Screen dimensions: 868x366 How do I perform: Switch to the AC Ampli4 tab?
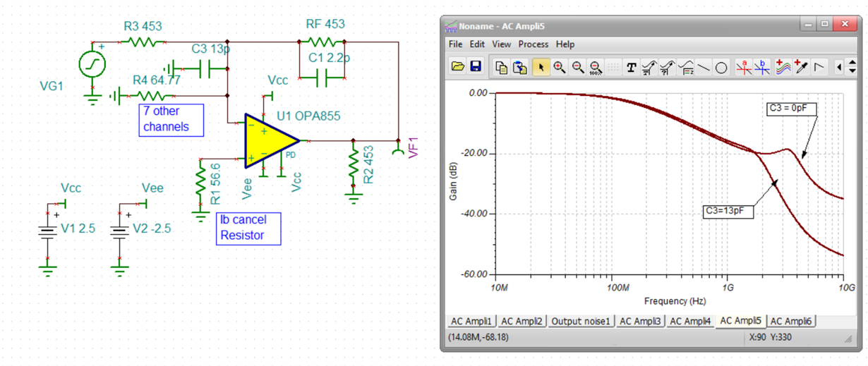pyautogui.click(x=691, y=321)
